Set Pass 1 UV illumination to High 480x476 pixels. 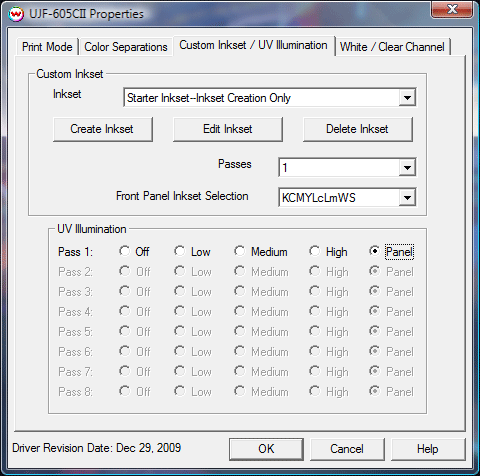(x=315, y=251)
